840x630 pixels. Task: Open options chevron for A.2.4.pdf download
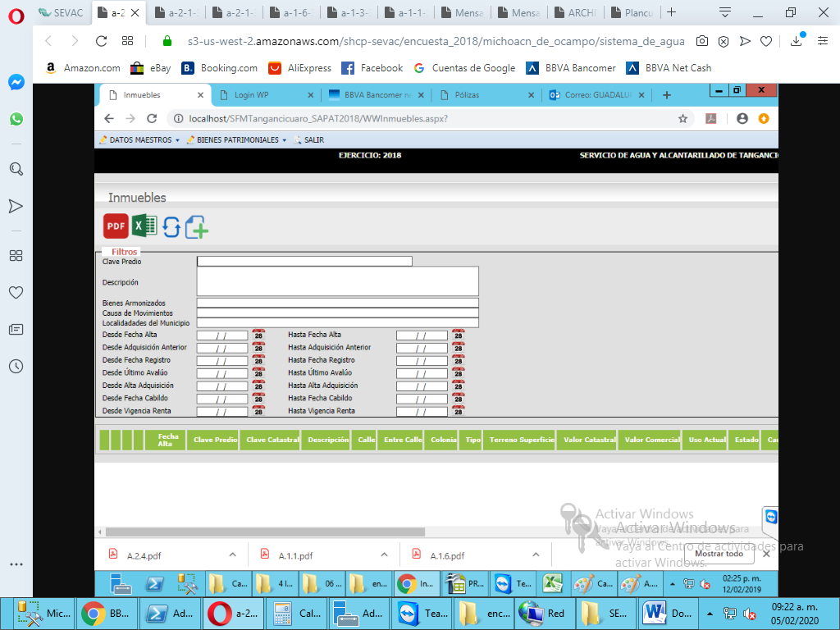coord(232,555)
